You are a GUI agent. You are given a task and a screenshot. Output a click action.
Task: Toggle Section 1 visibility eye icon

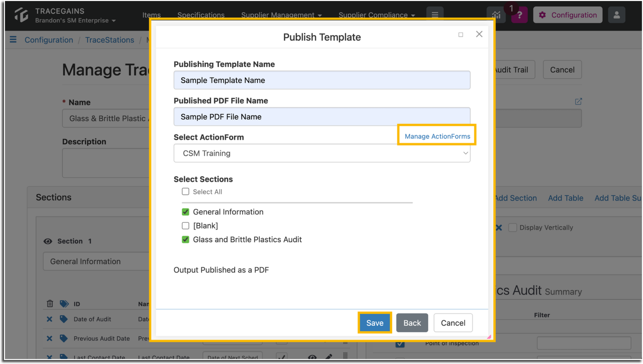(48, 241)
